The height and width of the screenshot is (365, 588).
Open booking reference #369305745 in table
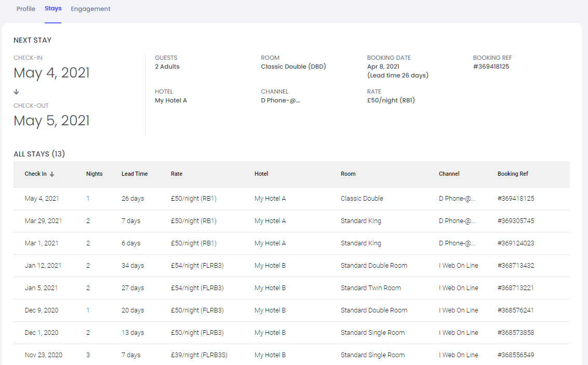pyautogui.click(x=516, y=221)
